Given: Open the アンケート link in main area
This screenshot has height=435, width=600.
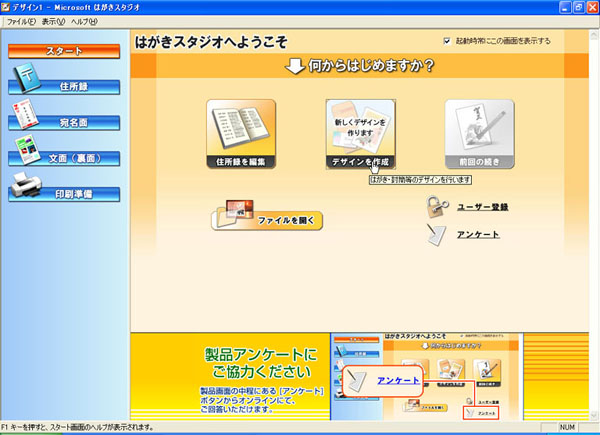Looking at the screenshot, I should coord(478,234).
